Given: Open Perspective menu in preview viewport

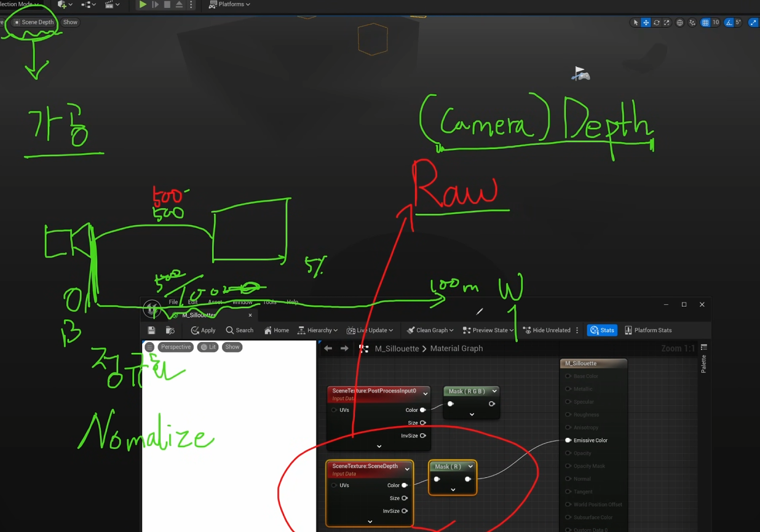Looking at the screenshot, I should click(x=176, y=347).
